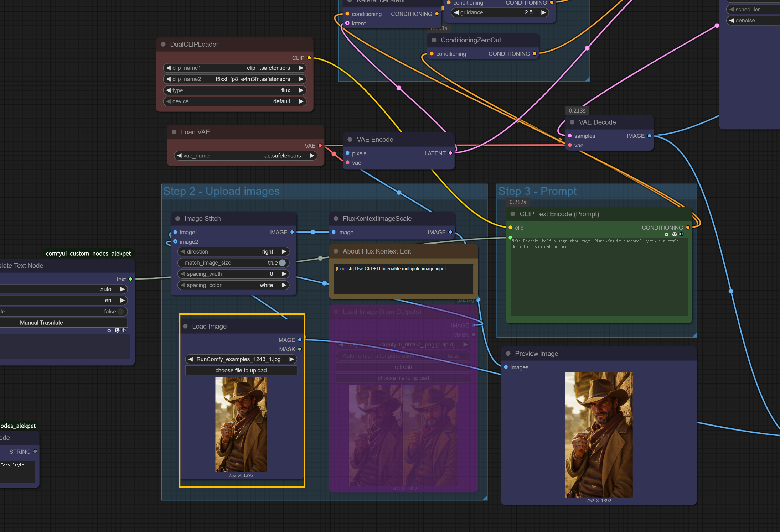Open gear settings icon in CLIP Text Encode node
Image resolution: width=780 pixels, height=532 pixels.
(x=674, y=234)
